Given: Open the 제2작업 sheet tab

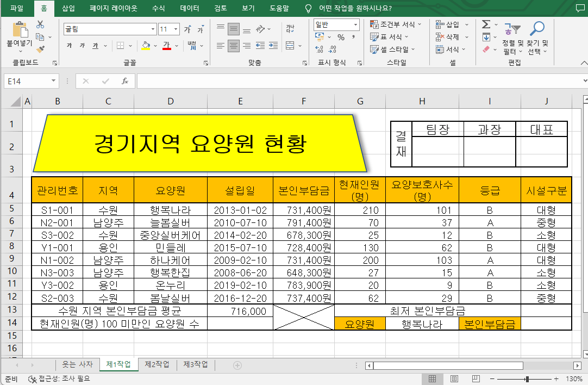Looking at the screenshot, I should [x=157, y=364].
